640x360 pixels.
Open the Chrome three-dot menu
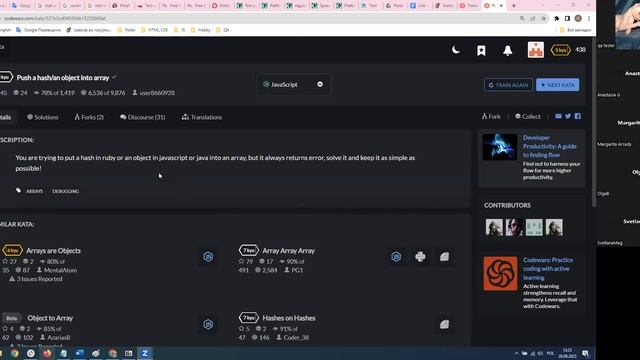pyautogui.click(x=589, y=18)
